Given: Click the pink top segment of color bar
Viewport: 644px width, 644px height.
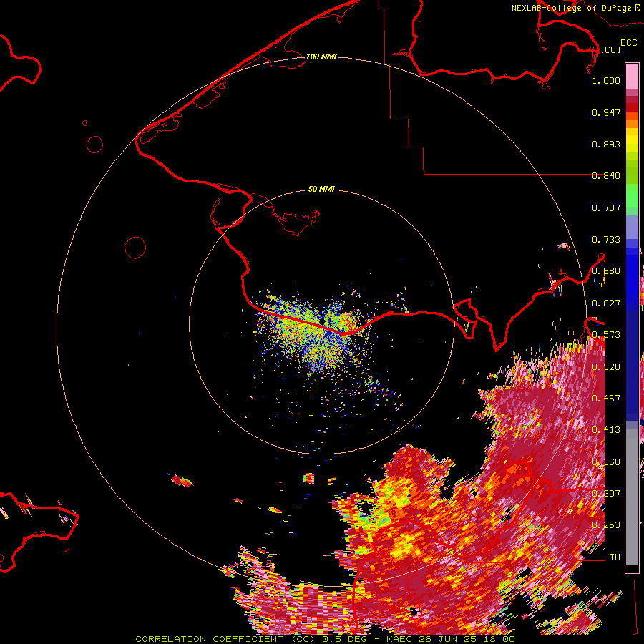Looking at the screenshot, I should [632, 76].
